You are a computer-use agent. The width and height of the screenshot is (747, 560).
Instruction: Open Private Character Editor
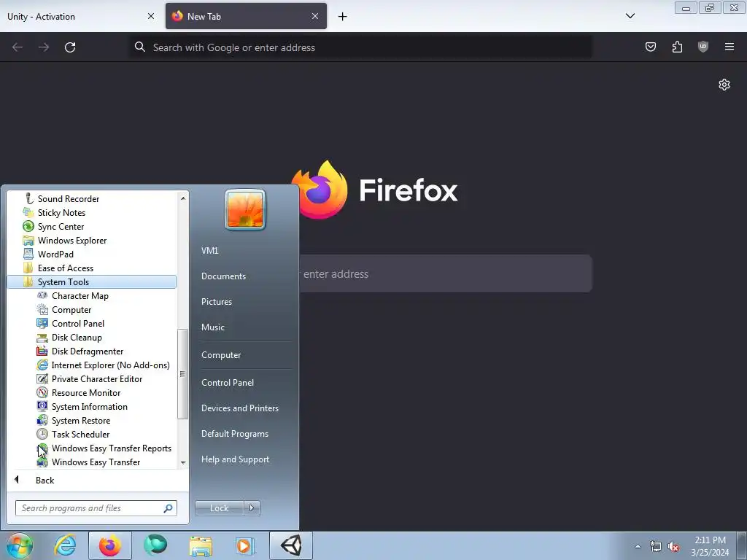point(97,378)
